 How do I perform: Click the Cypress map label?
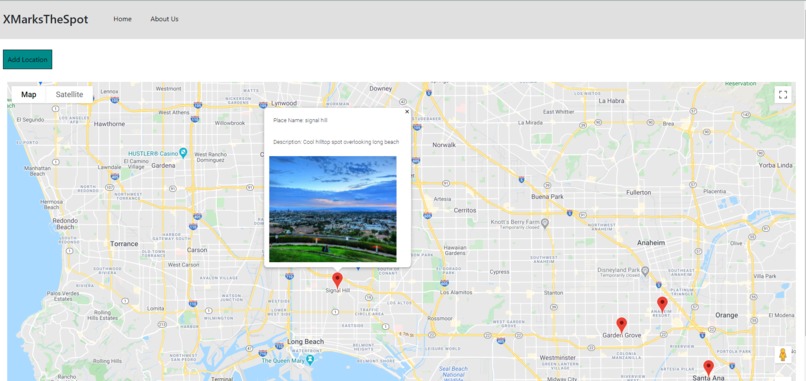(x=499, y=272)
